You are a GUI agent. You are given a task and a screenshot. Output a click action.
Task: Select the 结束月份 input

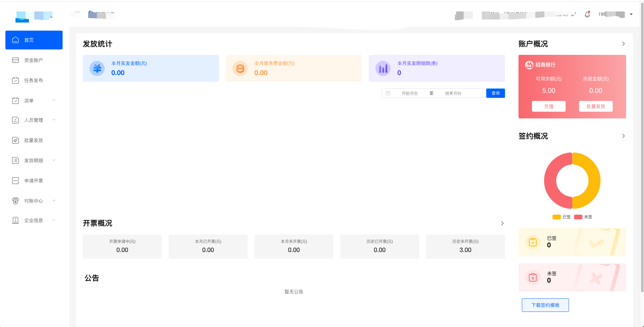[x=453, y=93]
